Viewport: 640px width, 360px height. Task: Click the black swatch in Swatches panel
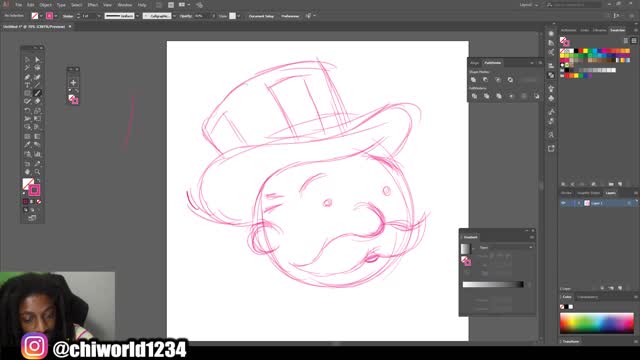[576, 51]
